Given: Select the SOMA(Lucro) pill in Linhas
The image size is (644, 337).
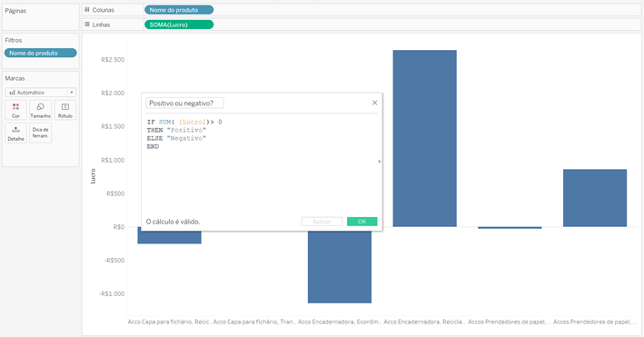Looking at the screenshot, I should (x=179, y=25).
